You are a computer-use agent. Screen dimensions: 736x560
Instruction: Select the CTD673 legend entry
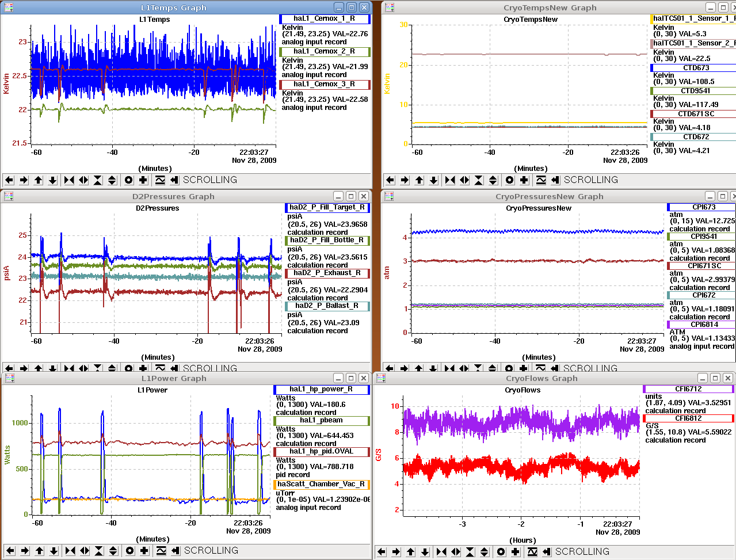point(693,68)
